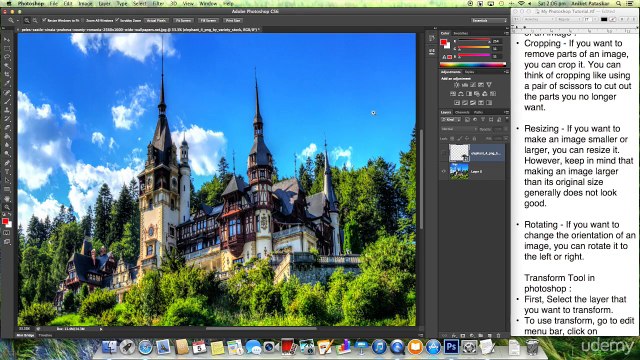The height and width of the screenshot is (360, 640).
Task: Select the Crop tool
Action: [7, 75]
